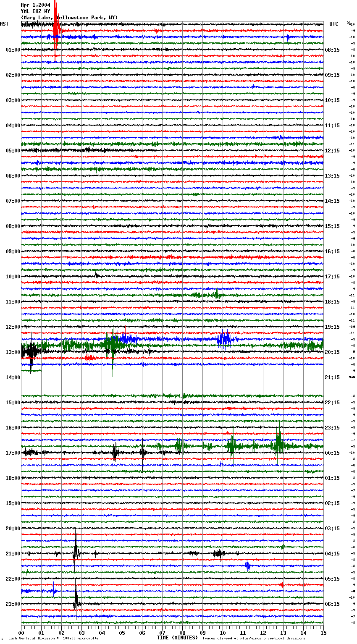The width and height of the screenshot is (357, 644).
Task: Click the "05" minute tick on bottom axis
Action: tap(122, 633)
